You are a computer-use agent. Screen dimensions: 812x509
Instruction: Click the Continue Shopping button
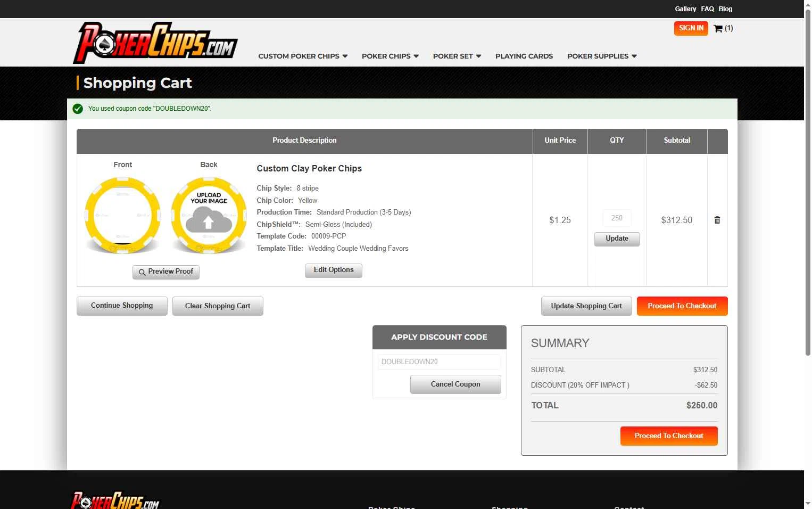pyautogui.click(x=122, y=306)
